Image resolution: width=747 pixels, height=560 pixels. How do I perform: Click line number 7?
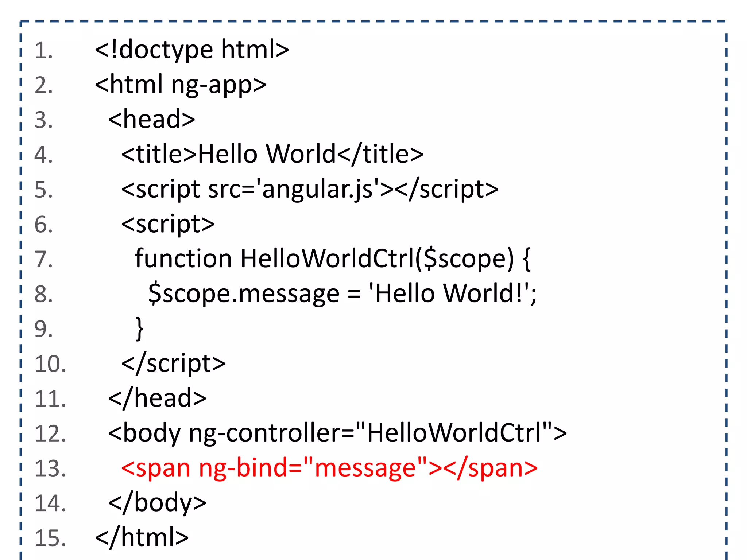point(44,259)
